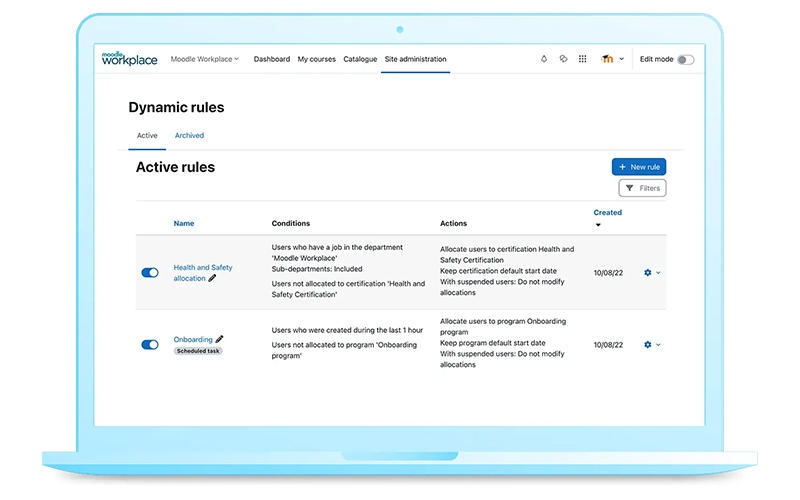Toggle the Edit mode switch
Viewport: 800px width, 500px height.
pos(685,60)
